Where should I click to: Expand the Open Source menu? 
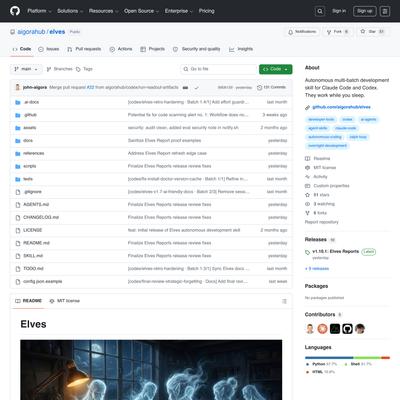coord(141,11)
